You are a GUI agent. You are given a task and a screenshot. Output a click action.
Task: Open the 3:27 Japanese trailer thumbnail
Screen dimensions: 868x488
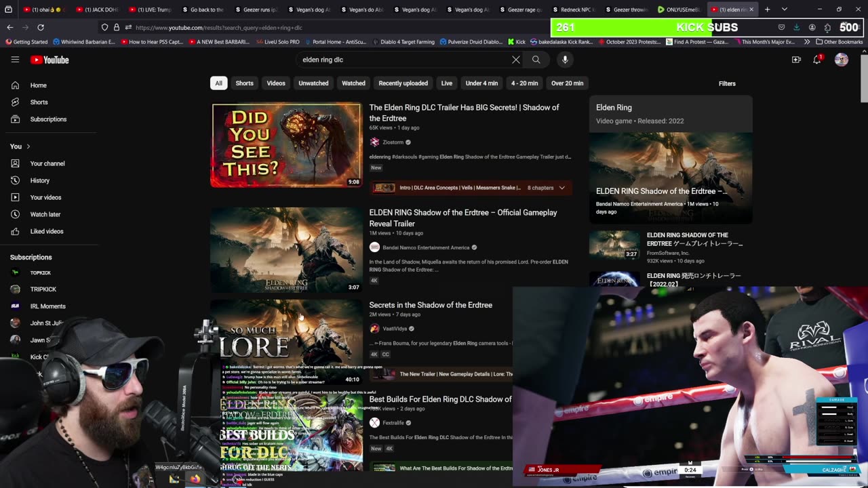[x=614, y=245]
